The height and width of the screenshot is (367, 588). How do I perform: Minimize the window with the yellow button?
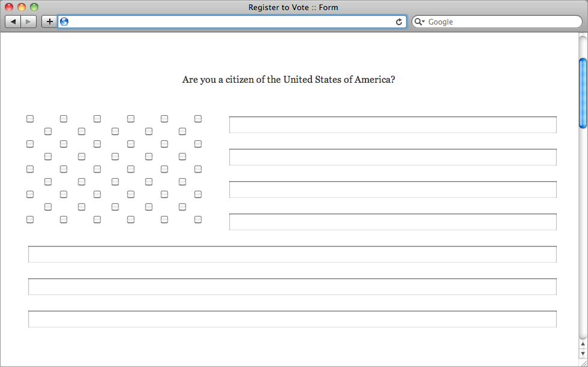coord(22,7)
